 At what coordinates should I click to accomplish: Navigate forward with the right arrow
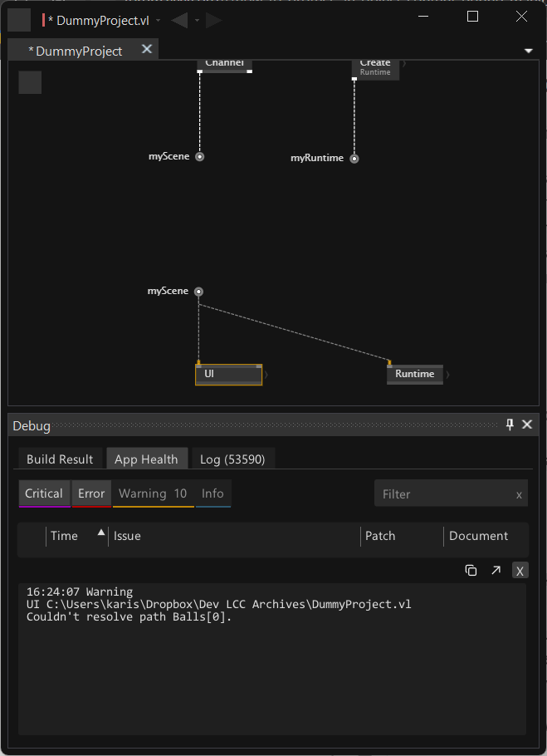[x=214, y=20]
